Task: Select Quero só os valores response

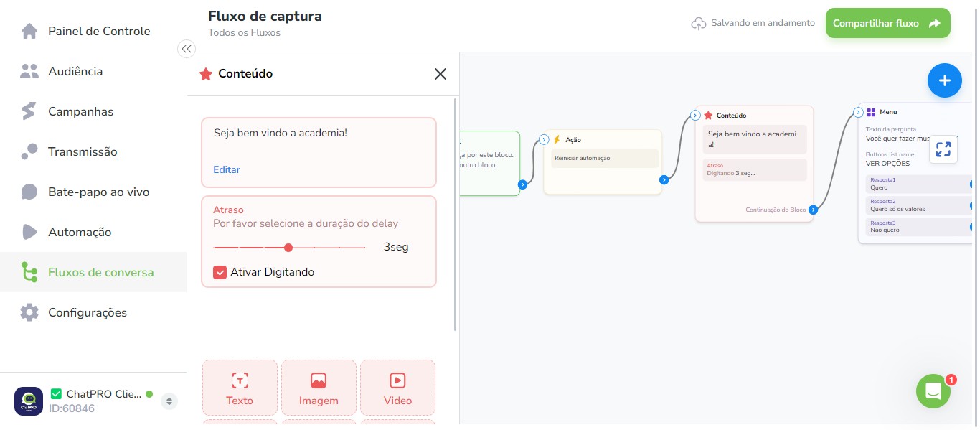Action: pos(918,206)
